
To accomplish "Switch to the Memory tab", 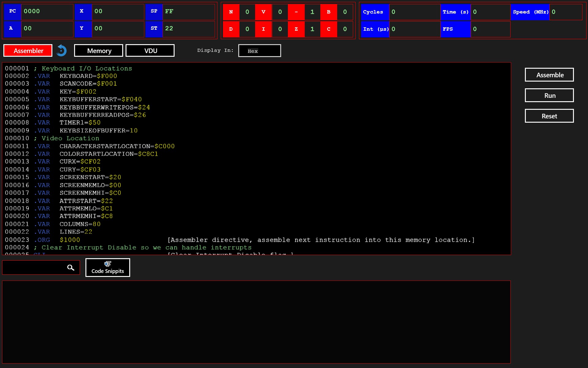I will point(99,51).
